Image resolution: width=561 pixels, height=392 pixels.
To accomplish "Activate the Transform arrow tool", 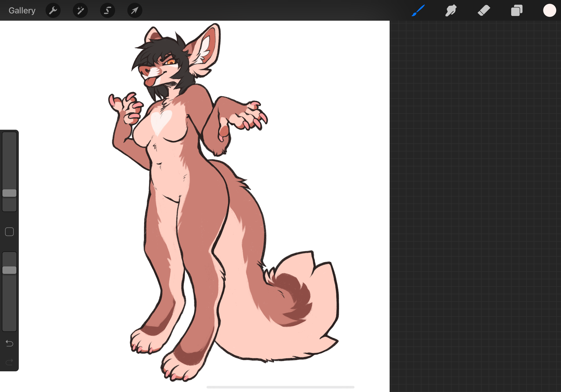I will coord(135,11).
